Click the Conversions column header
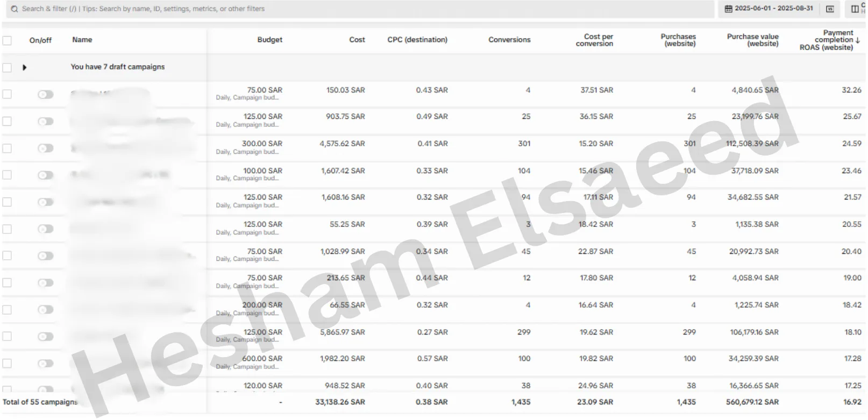Viewport: 868px width, 420px height. (509, 40)
